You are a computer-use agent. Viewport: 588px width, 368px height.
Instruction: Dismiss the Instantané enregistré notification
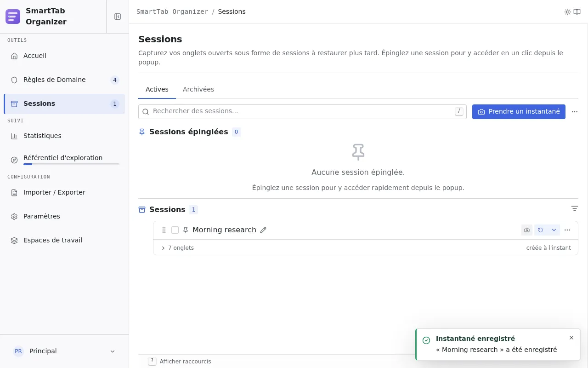tap(571, 338)
